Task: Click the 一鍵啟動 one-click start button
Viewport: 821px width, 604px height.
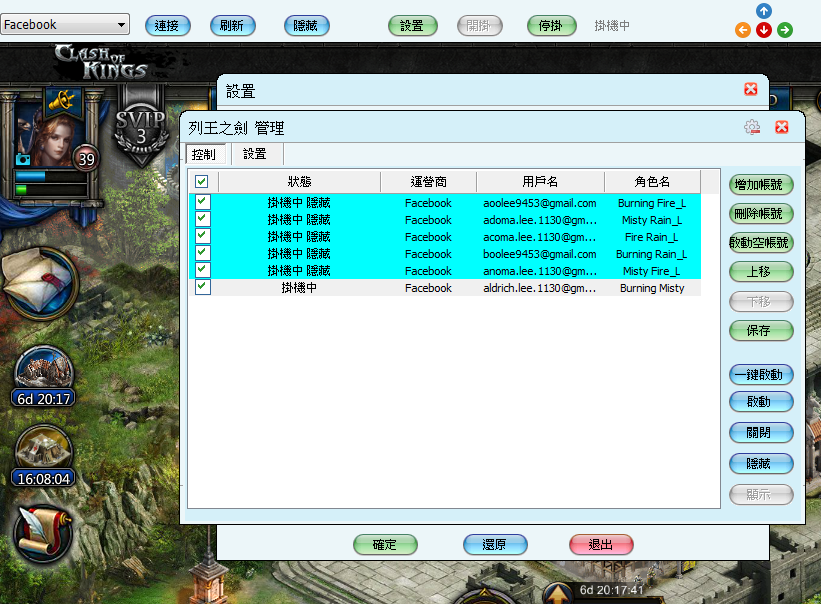Action: click(761, 375)
